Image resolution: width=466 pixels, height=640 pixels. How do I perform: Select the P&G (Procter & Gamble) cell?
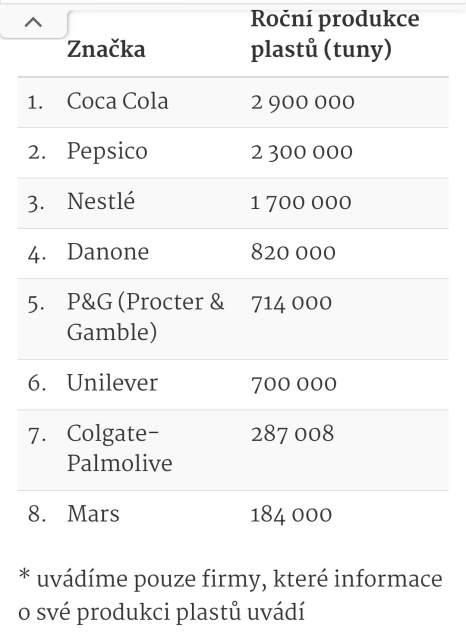coord(145,317)
